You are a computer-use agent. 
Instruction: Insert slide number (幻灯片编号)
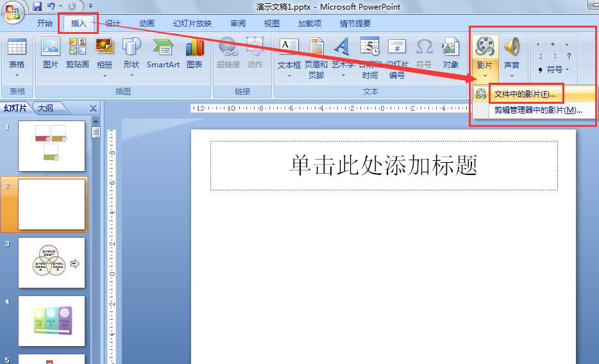coord(397,58)
